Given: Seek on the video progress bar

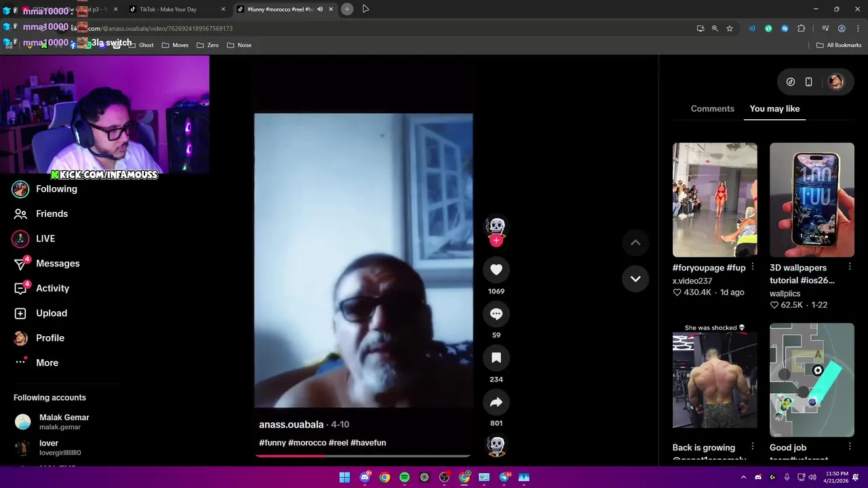Looking at the screenshot, I should coord(363,456).
